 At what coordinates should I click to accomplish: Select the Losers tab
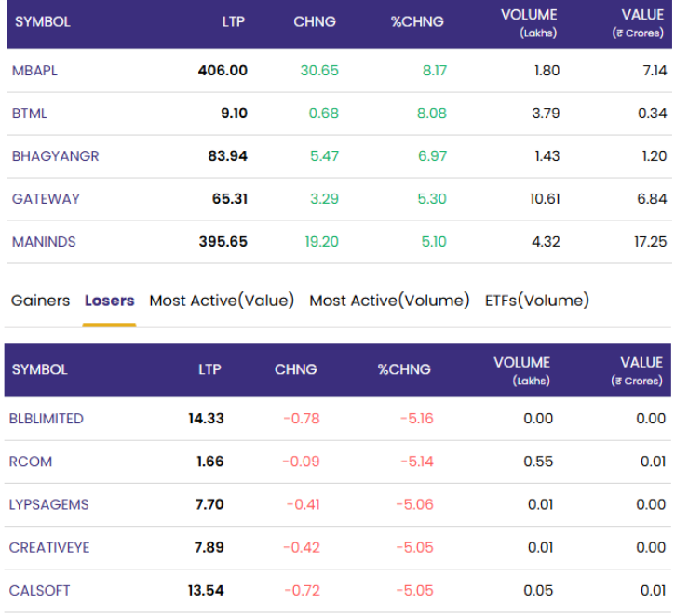(x=109, y=301)
